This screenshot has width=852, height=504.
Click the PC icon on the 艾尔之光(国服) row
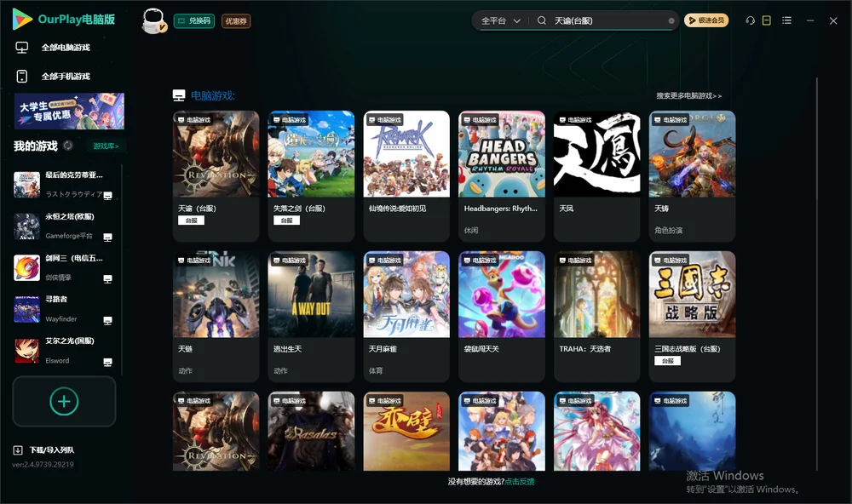coord(107,363)
